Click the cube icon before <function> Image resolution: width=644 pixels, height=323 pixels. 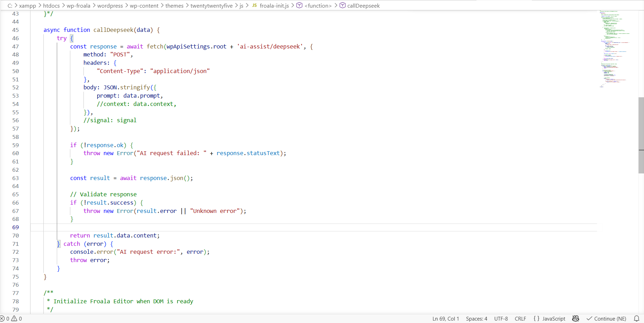[x=300, y=6]
